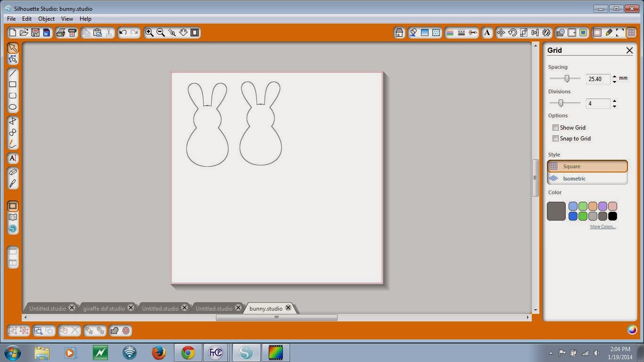Pick the lavender purple color swatch
This screenshot has width=644, height=362.
603,206
